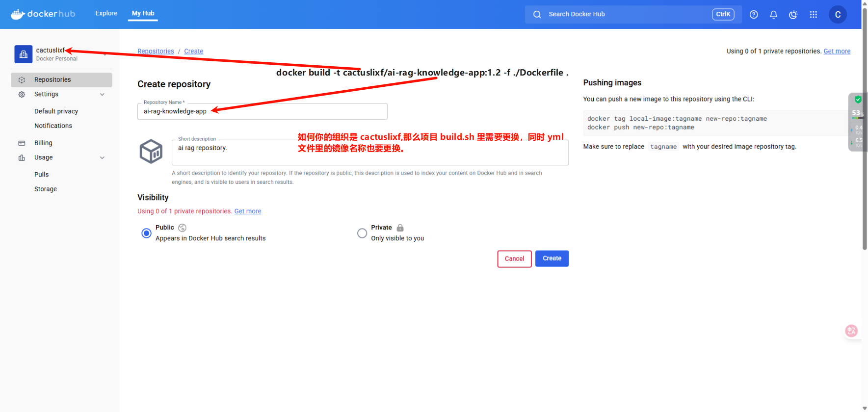868x412 pixels.
Task: Open Storage usage item
Action: pyautogui.click(x=46, y=189)
